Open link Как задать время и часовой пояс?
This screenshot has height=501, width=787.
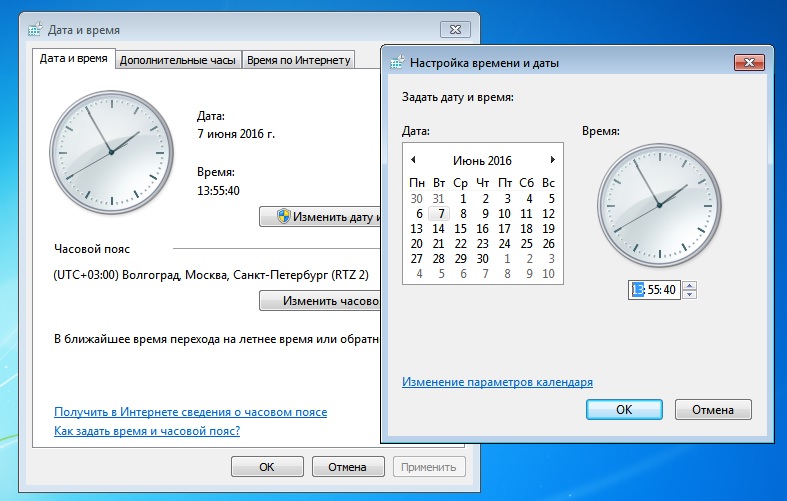[147, 431]
